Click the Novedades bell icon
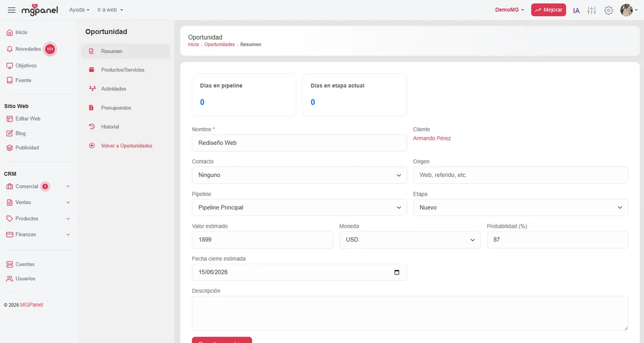644x343 pixels. point(10,49)
